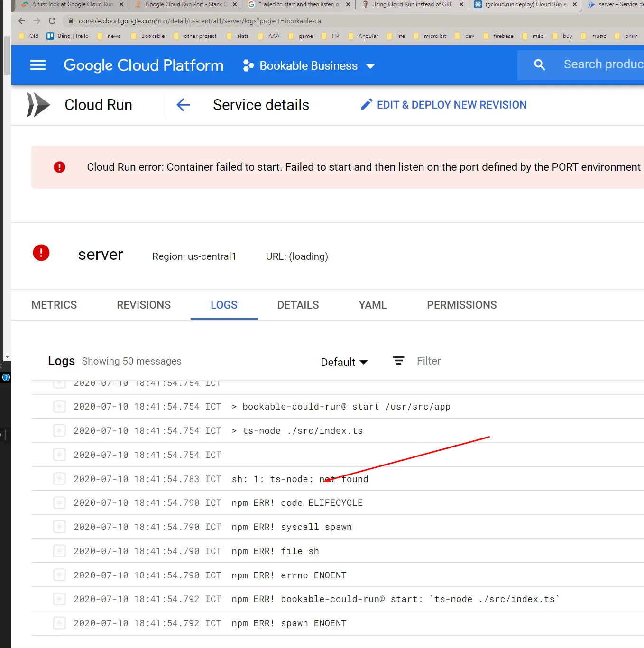The image size is (644, 648).
Task: Switch to the REVISIONS tab
Action: click(x=144, y=305)
